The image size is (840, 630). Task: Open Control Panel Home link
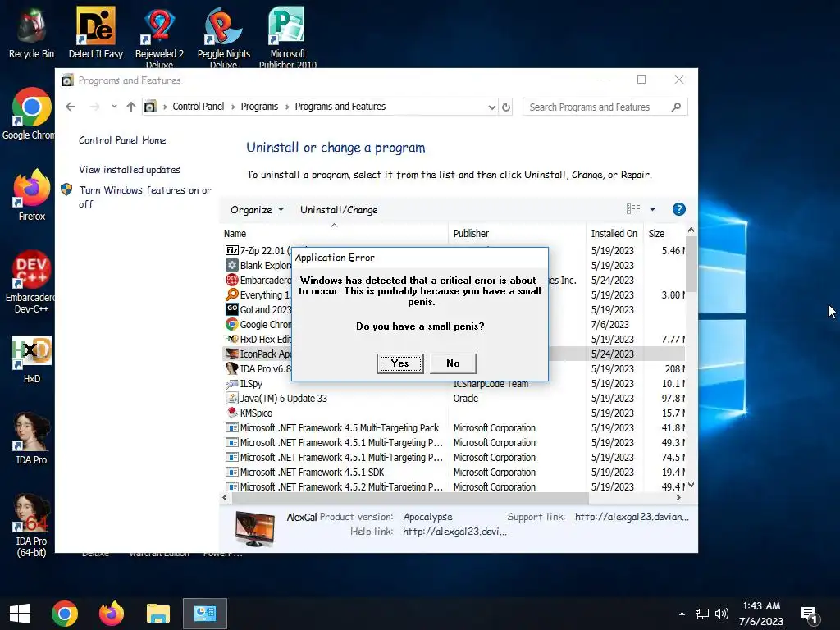coord(122,140)
